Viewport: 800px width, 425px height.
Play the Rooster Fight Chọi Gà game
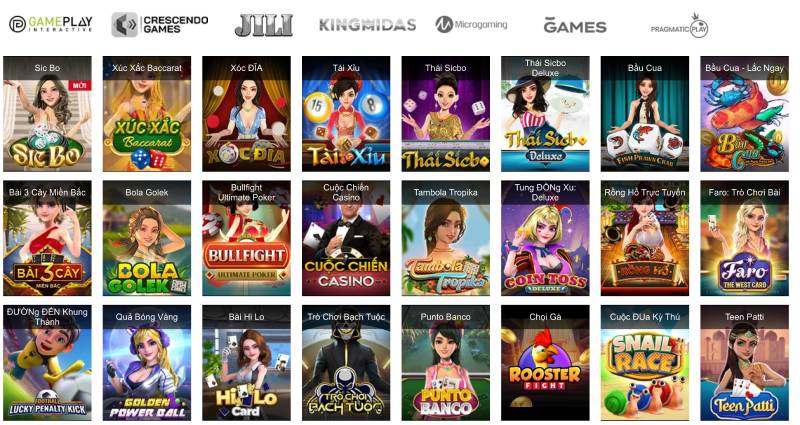[545, 363]
